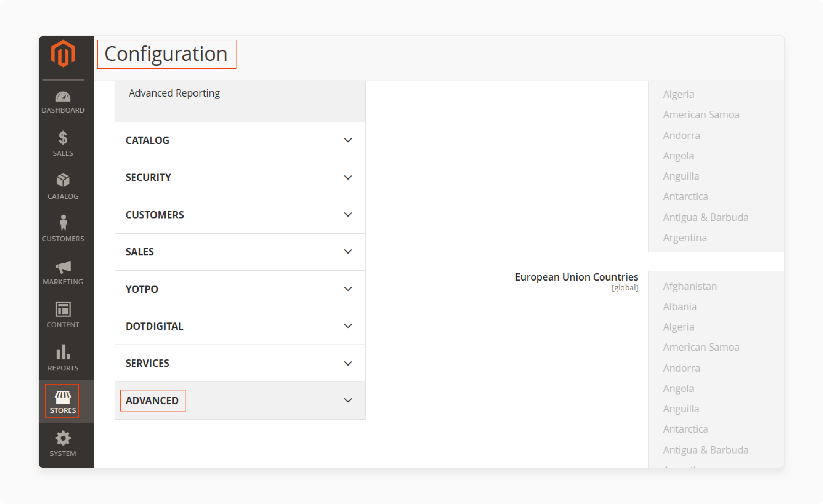Click the DASHBOARD sidebar label
823x504 pixels.
point(63,110)
